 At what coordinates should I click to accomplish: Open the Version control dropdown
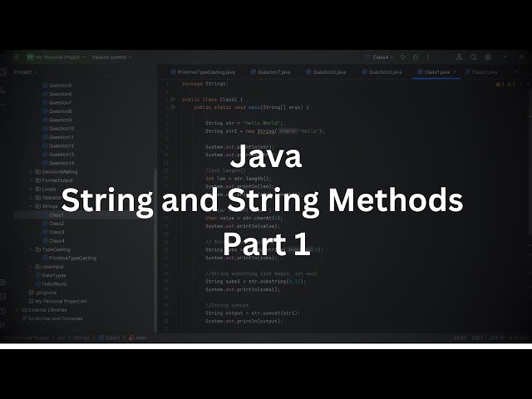click(x=111, y=57)
